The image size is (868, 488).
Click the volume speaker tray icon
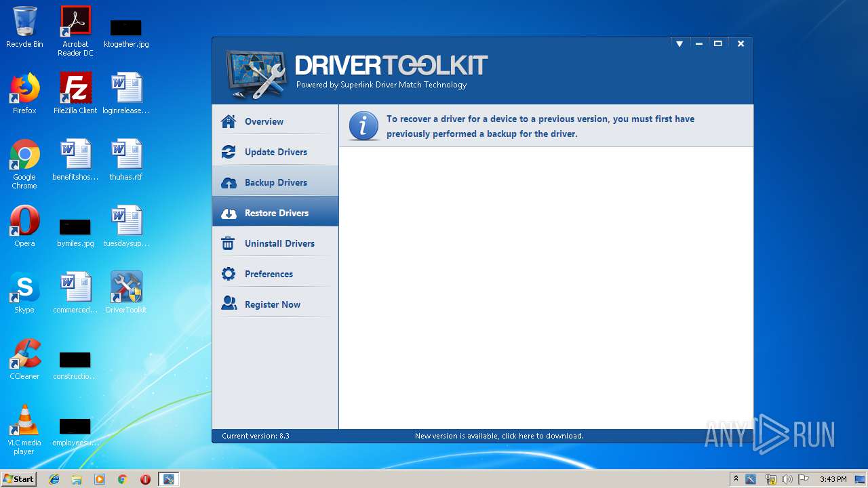[787, 479]
